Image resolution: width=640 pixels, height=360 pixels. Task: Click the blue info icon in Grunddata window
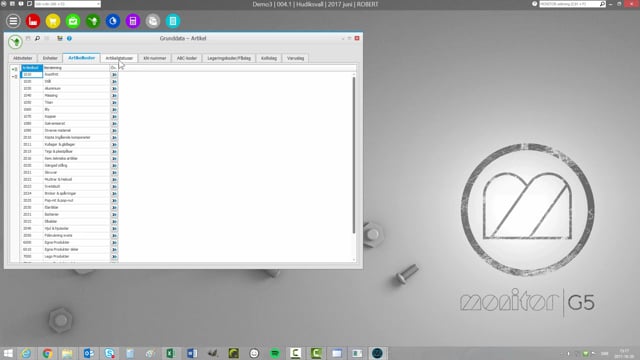[x=69, y=38]
